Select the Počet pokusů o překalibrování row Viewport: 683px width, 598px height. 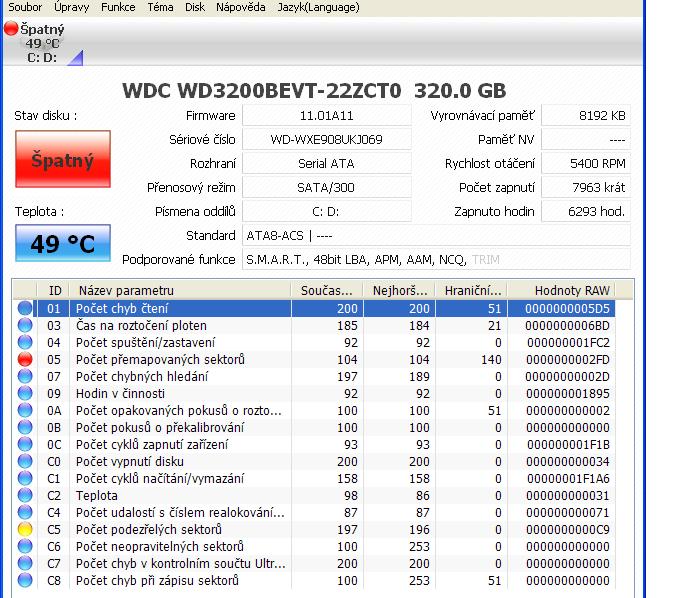tap(314, 427)
